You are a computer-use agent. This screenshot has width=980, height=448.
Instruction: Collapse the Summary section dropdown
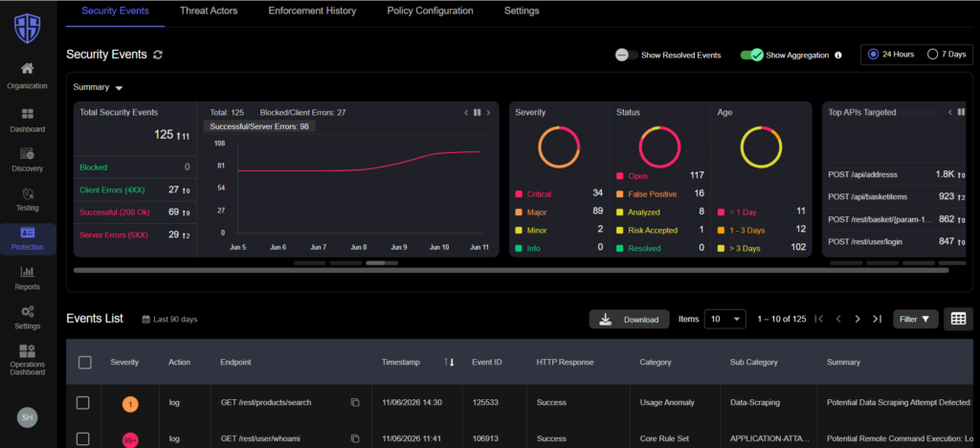(x=119, y=88)
